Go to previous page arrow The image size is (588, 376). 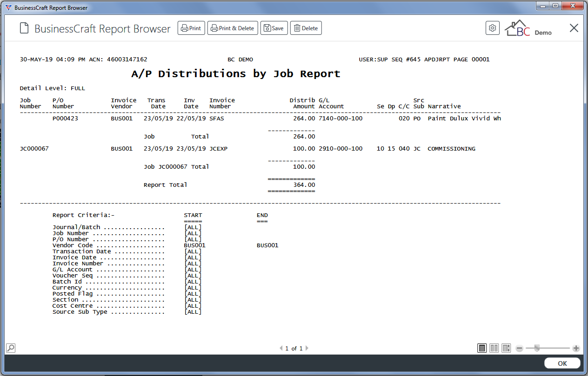coord(281,348)
